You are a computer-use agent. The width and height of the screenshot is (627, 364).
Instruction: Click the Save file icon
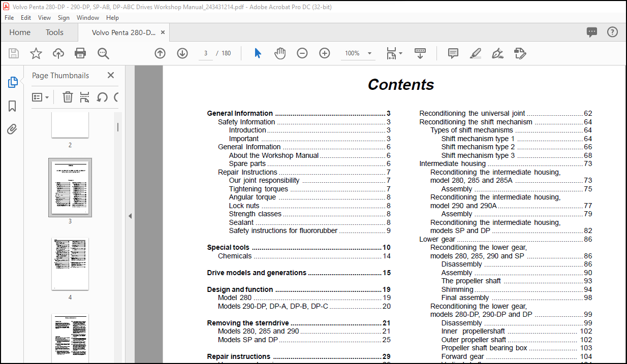point(14,53)
